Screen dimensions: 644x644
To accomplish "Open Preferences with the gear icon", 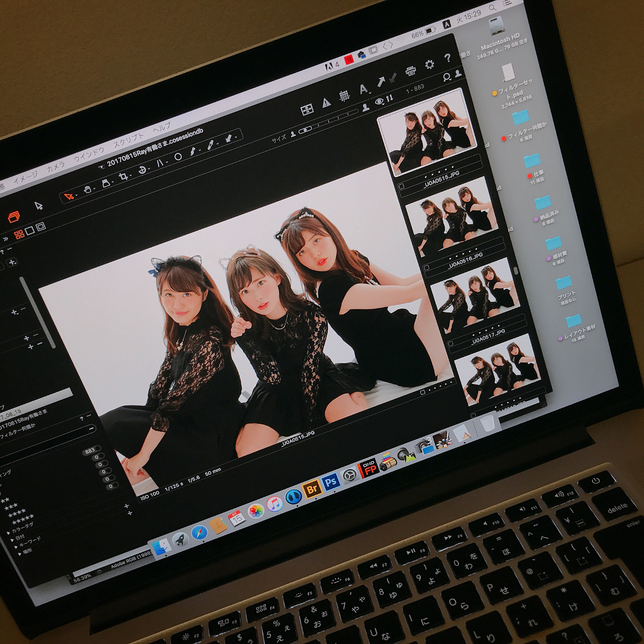I will [x=429, y=64].
